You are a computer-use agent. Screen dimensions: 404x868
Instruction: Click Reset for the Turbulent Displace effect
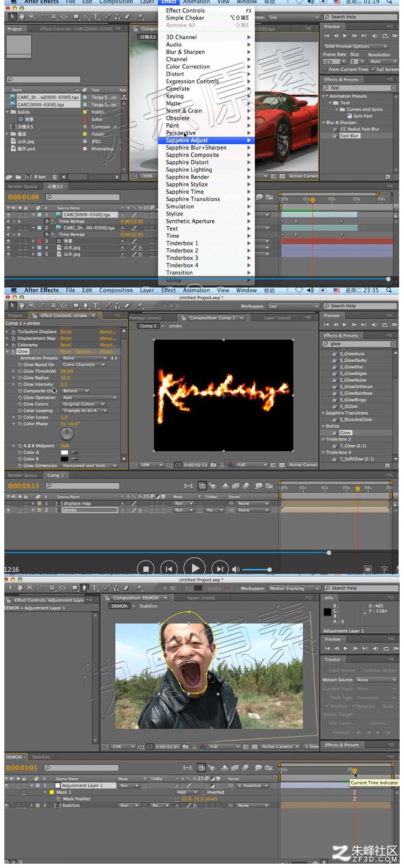66,332
